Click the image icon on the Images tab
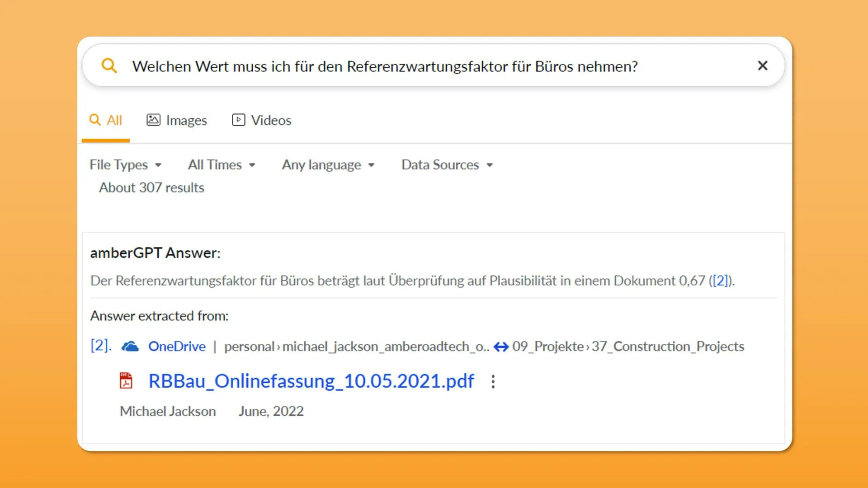This screenshot has width=868, height=488. (x=153, y=120)
